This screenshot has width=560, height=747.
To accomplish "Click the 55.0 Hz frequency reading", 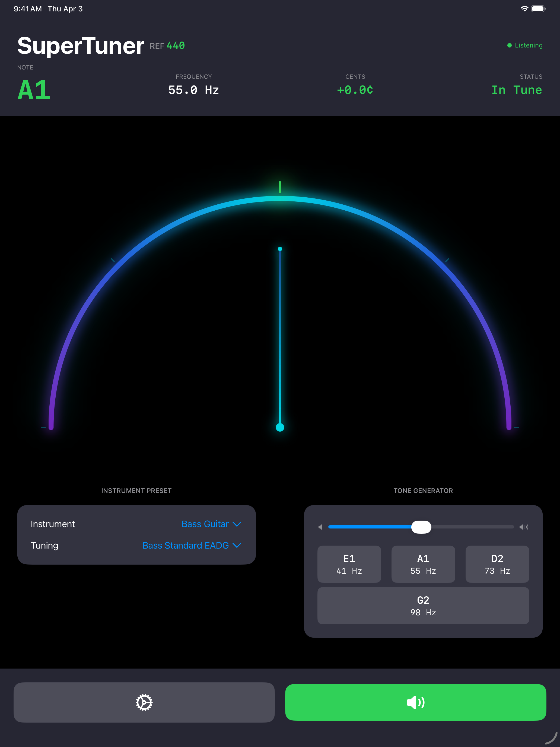I will point(194,90).
